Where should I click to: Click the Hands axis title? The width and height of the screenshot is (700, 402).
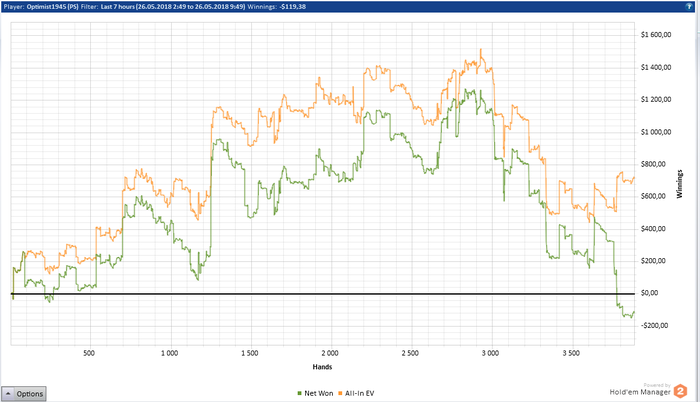pyautogui.click(x=322, y=367)
